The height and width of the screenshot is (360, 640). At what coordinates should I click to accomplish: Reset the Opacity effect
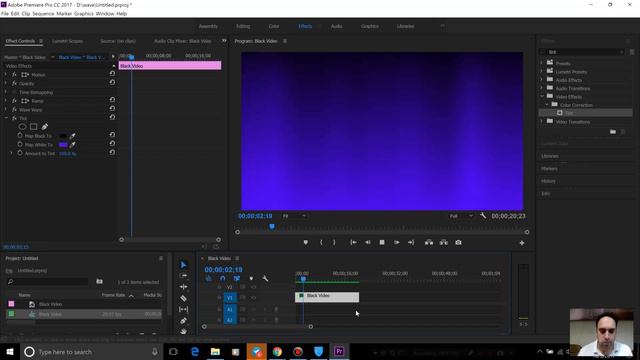click(112, 82)
